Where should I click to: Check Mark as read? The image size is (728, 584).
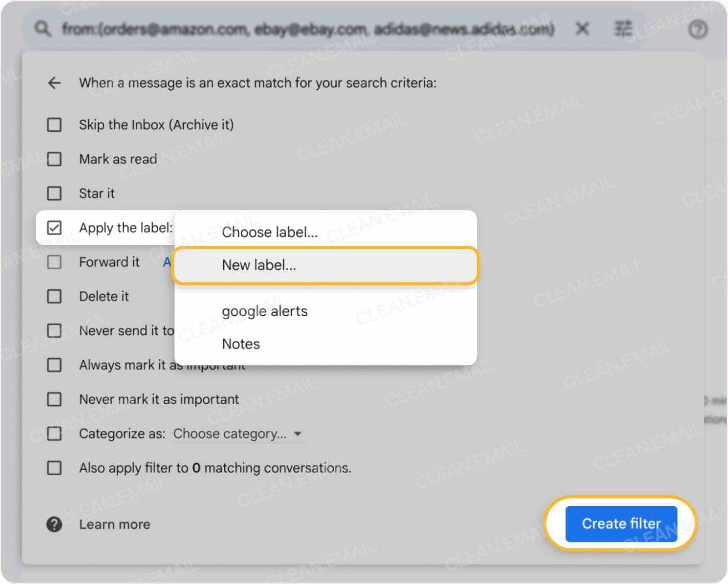54,159
